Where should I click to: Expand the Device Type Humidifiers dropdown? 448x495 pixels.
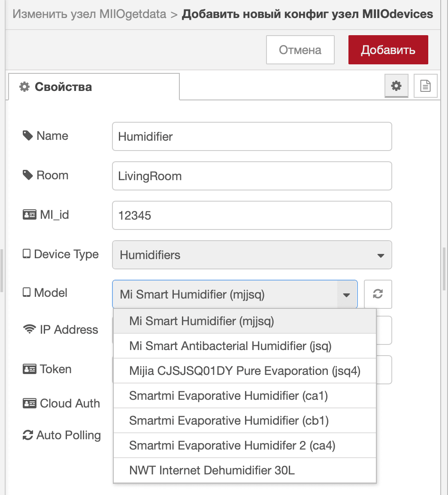252,255
